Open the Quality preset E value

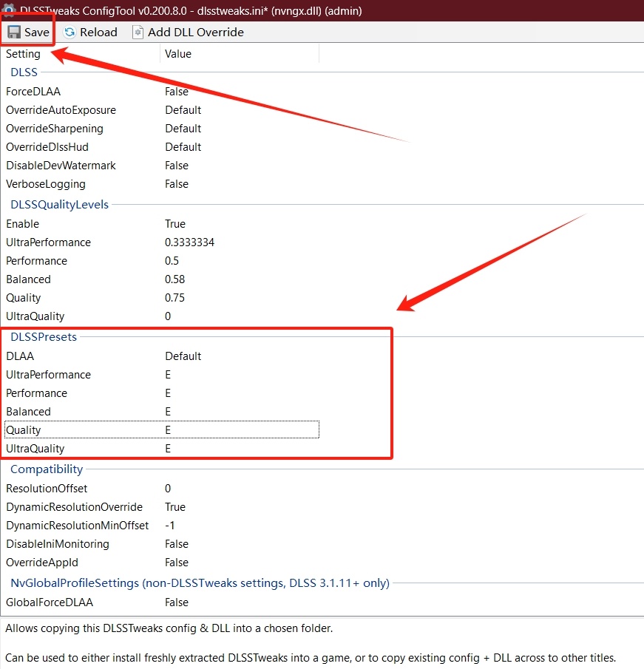coord(168,430)
